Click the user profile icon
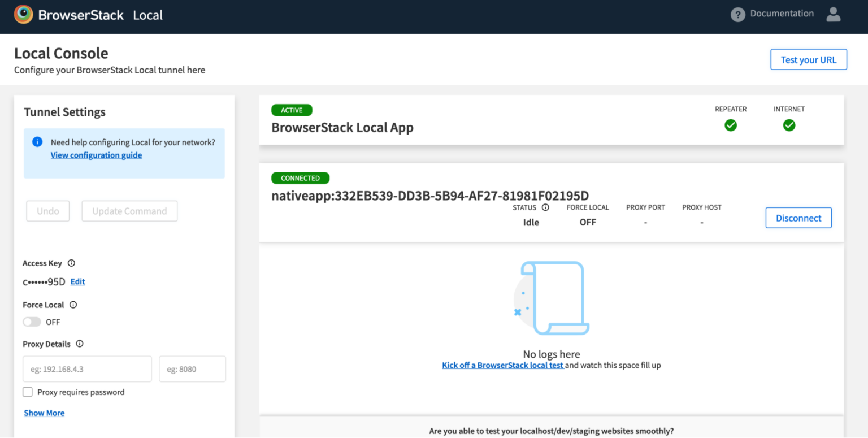This screenshot has height=438, width=868. 833,15
